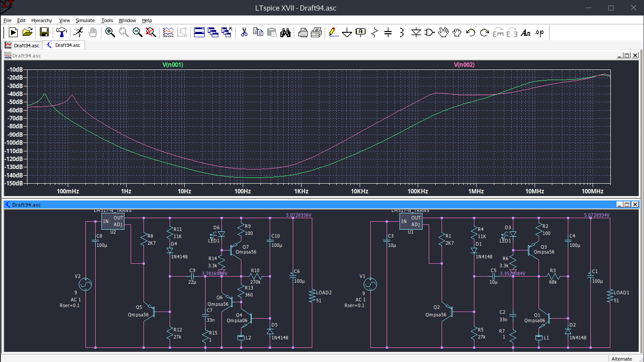
Task: Open the Control Panel hammer icon
Action: click(61, 32)
